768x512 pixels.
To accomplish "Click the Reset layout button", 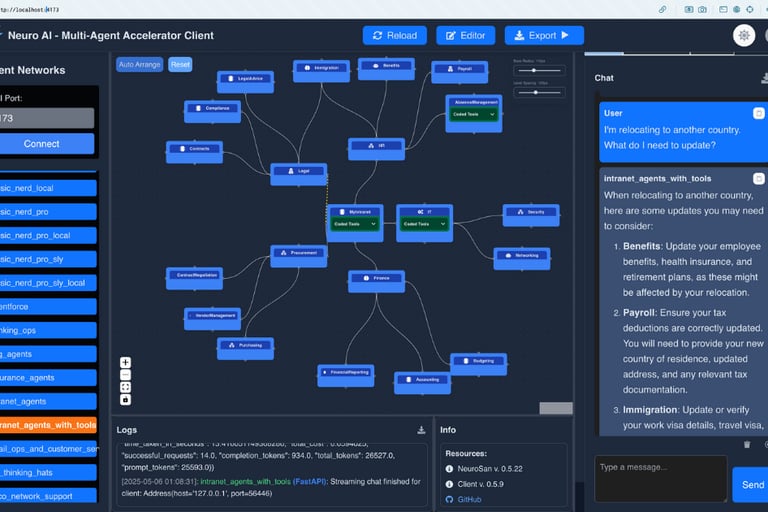I will [x=180, y=64].
